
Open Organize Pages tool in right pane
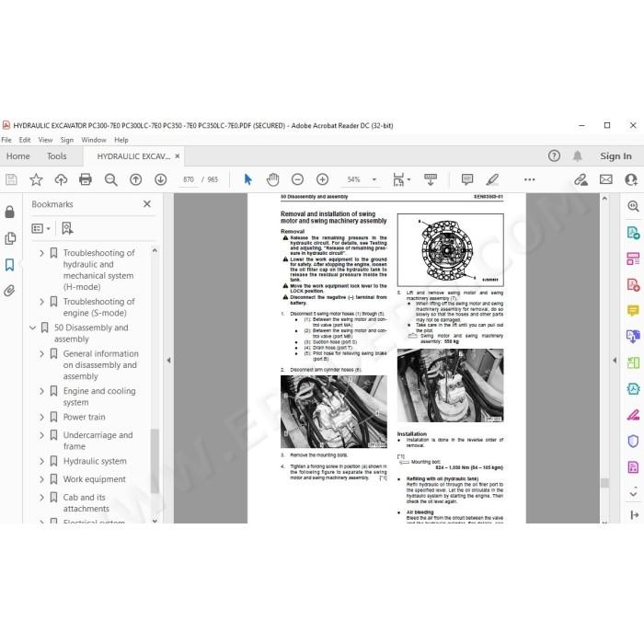click(633, 259)
